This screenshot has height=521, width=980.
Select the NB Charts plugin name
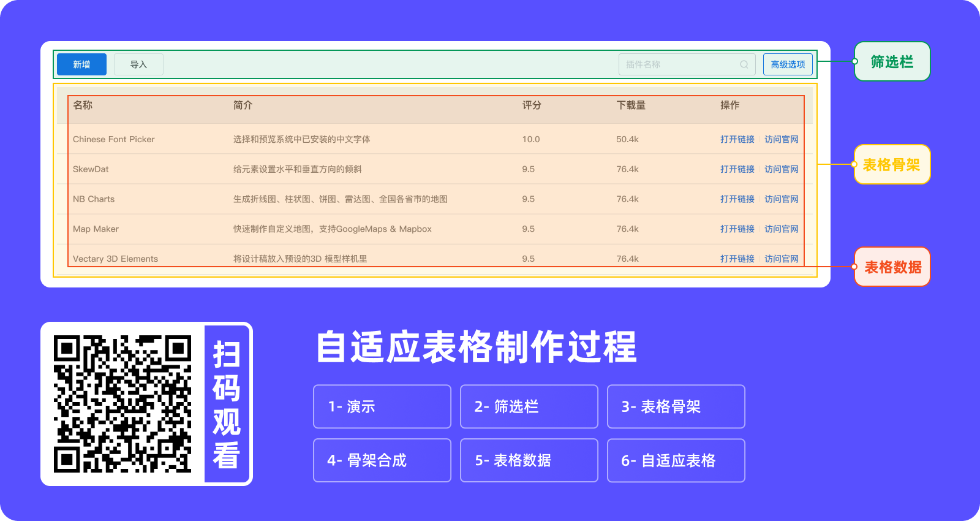[x=94, y=199]
